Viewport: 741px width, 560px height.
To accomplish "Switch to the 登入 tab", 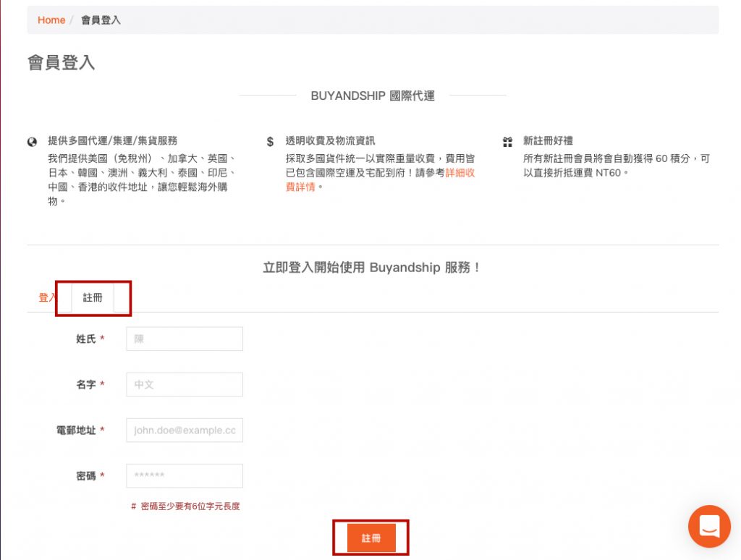I will tap(46, 297).
